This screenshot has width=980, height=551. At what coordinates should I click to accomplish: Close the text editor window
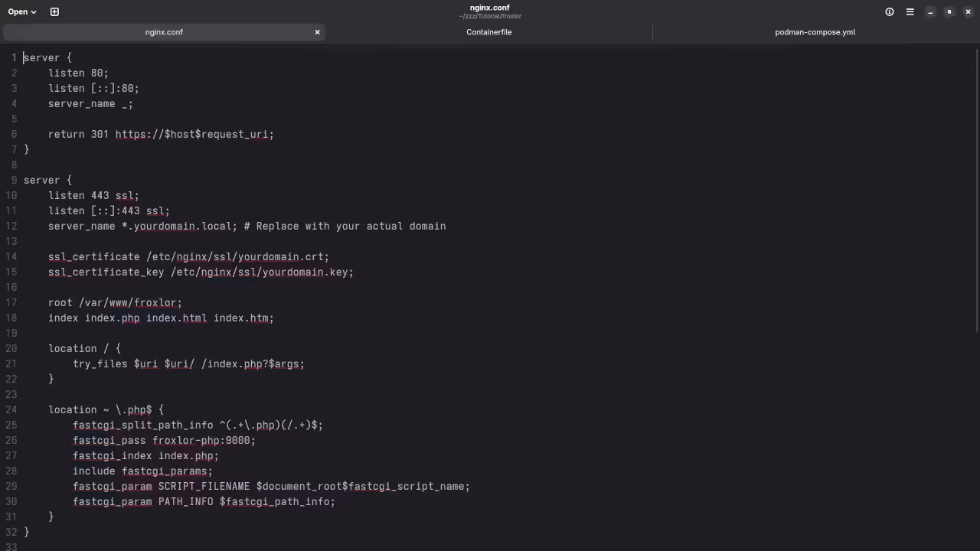tap(969, 11)
